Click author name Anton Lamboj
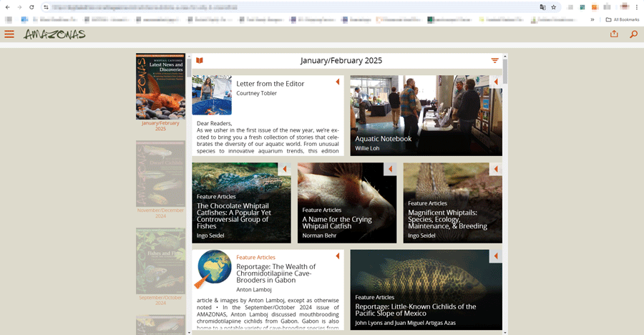Screen dimensions: 644x335 (x=254, y=289)
